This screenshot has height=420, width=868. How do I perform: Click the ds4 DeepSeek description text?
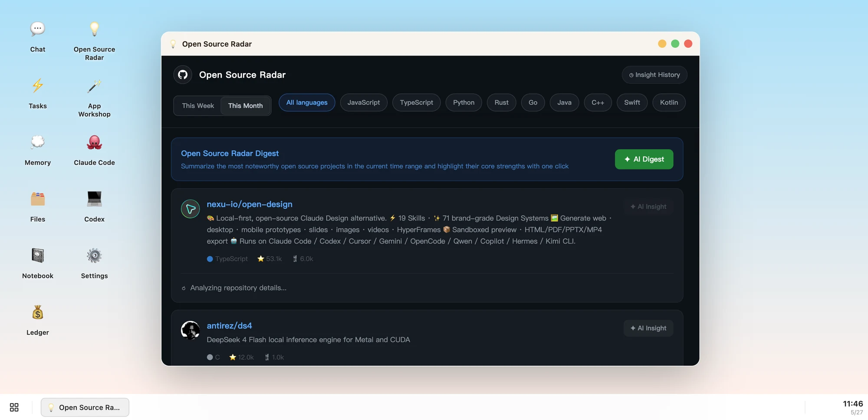click(308, 340)
